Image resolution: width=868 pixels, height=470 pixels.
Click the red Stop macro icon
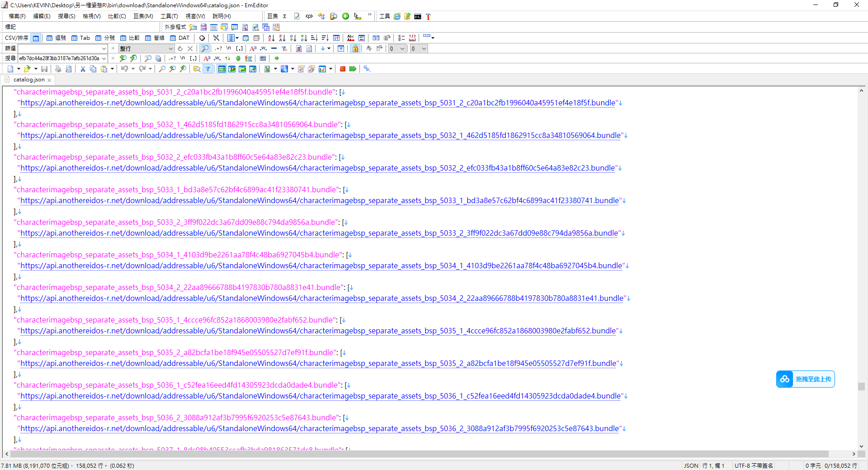[343, 69]
